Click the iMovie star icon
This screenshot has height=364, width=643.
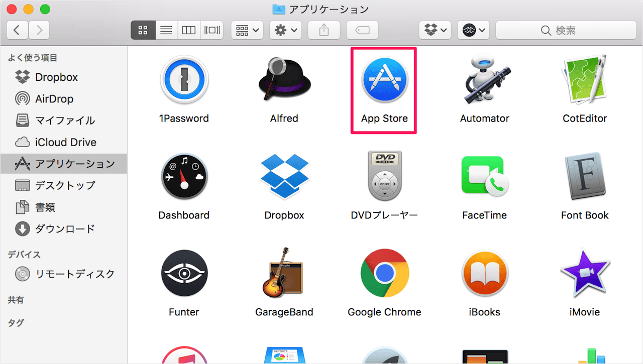(x=585, y=273)
